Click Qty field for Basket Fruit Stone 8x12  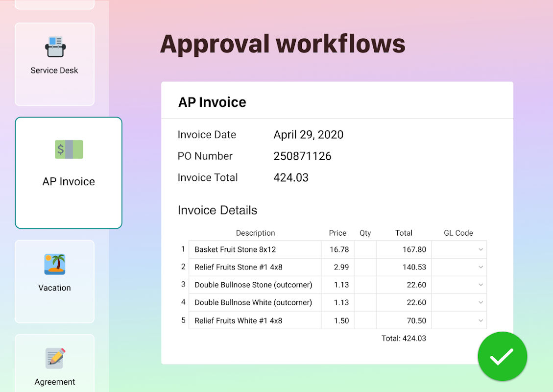point(365,249)
